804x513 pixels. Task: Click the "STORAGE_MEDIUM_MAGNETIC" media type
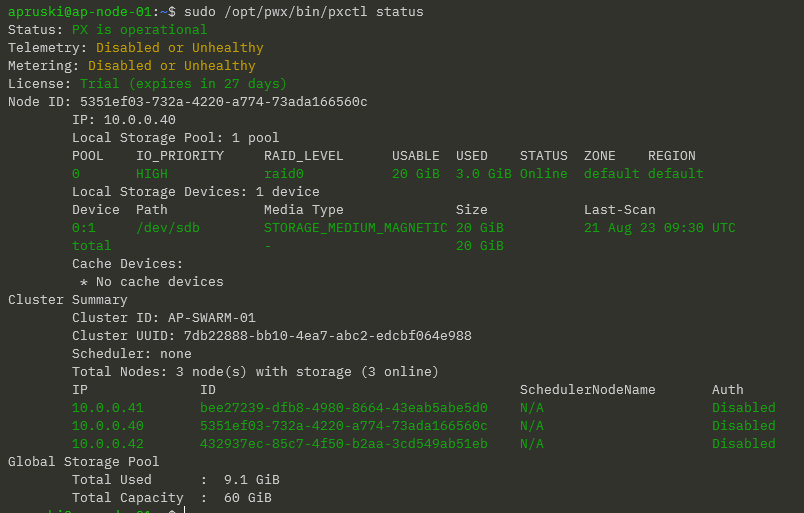point(355,228)
